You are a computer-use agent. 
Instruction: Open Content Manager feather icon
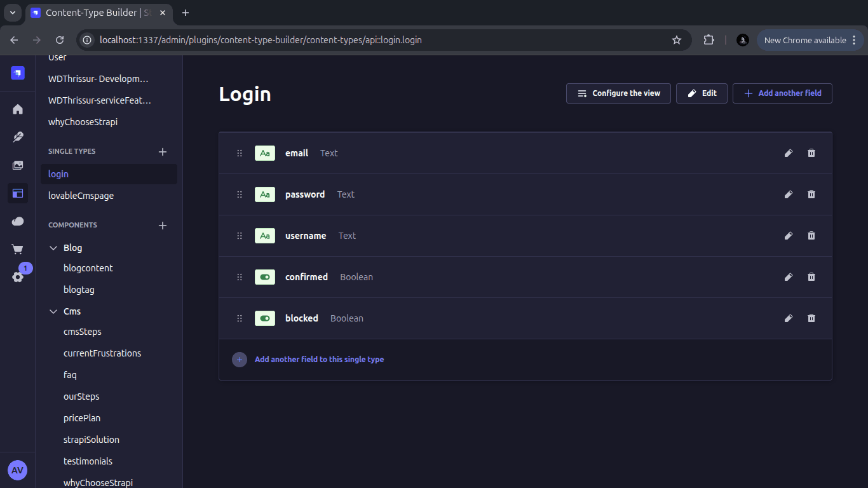[x=18, y=137]
